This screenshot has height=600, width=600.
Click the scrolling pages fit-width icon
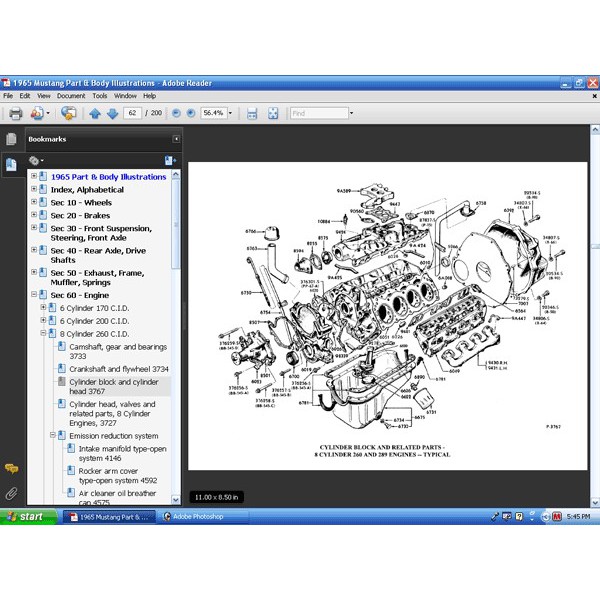pos(252,113)
